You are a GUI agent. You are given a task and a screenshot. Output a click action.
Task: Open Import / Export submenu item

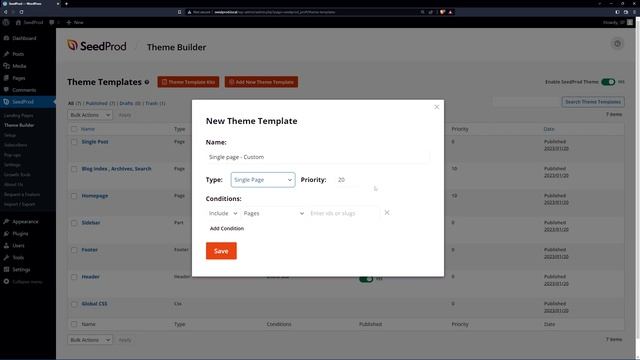pos(20,204)
